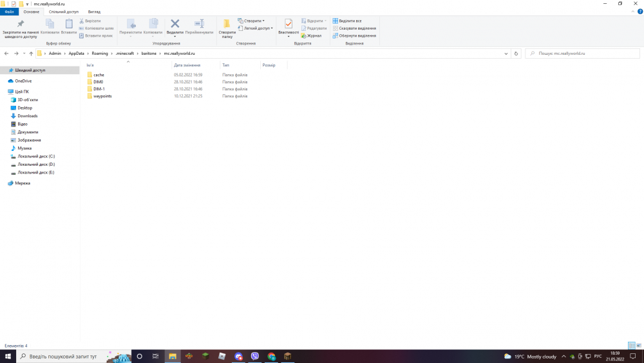Switch to large thumbnails view icon

[x=639, y=346]
